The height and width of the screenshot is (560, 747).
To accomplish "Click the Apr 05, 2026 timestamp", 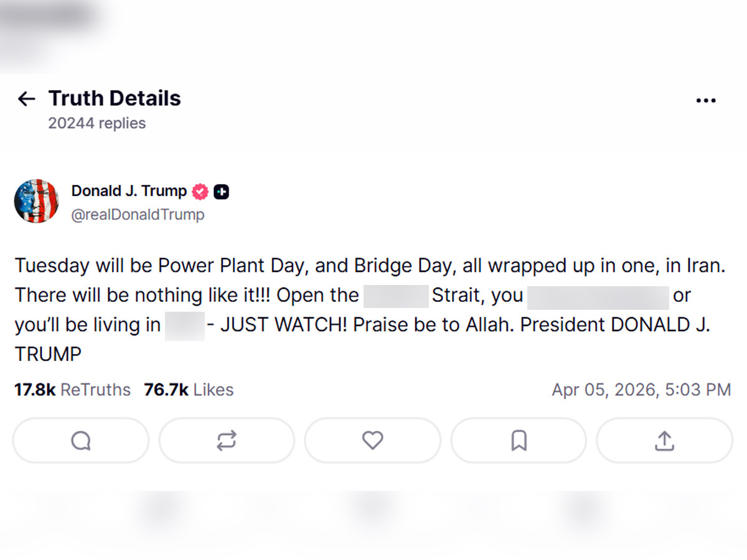I will (x=641, y=390).
